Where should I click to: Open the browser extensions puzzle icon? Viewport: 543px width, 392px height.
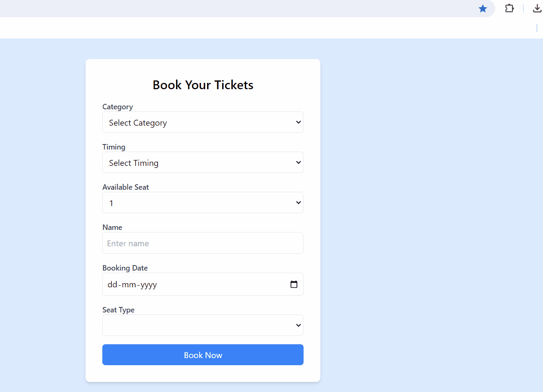tap(509, 8)
